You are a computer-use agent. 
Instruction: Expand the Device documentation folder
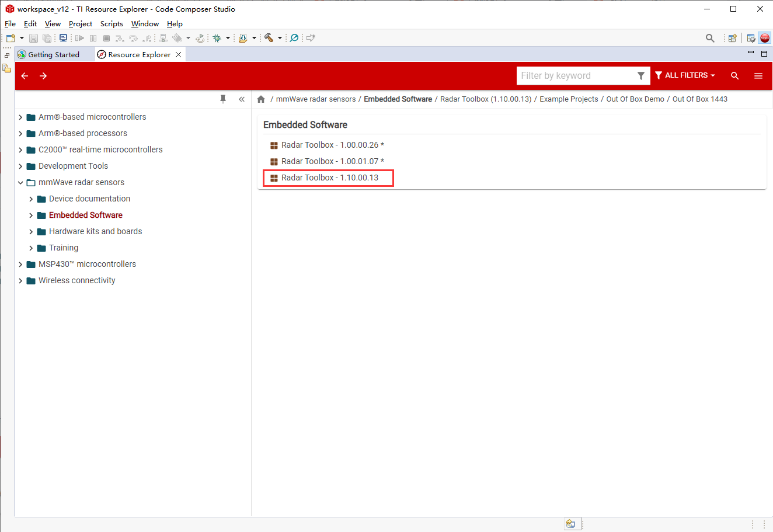31,199
